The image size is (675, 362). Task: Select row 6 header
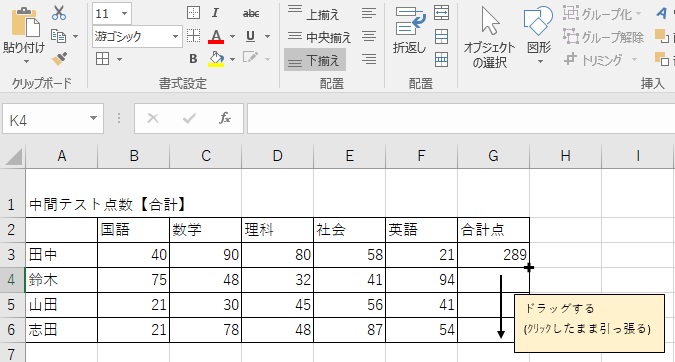[12, 330]
